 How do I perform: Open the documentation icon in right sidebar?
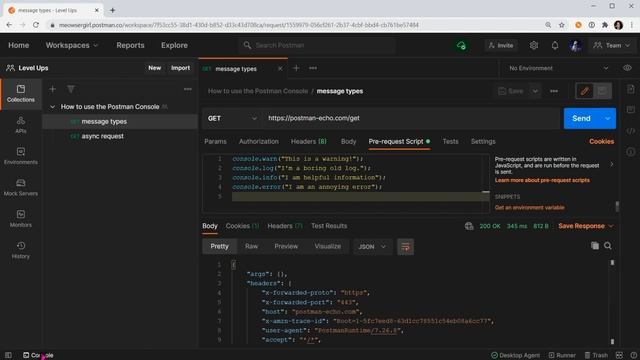point(631,89)
